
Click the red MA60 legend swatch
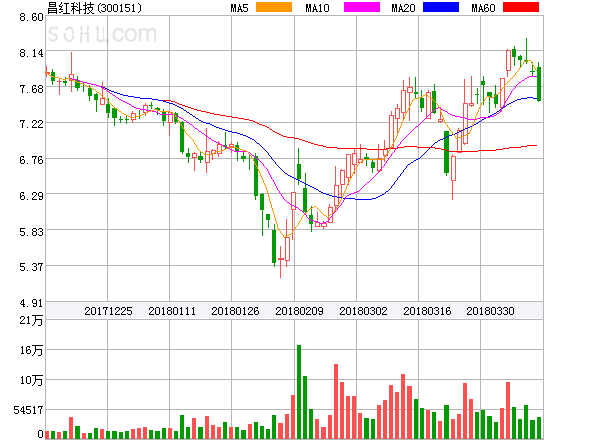point(521,7)
